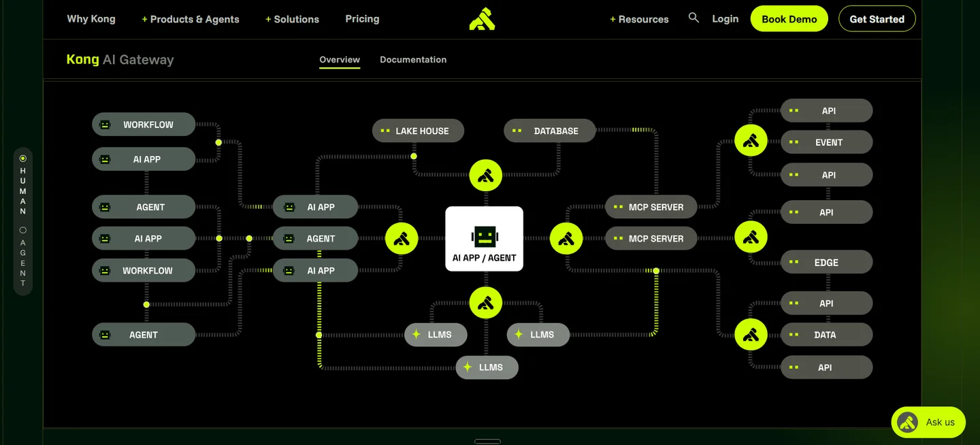Click the dots icon in DATABASE node

pos(517,131)
